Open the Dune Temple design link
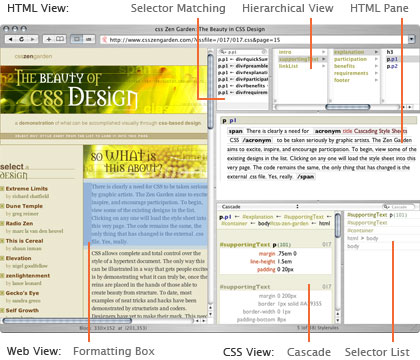The width and height of the screenshot is (420, 360). tap(24, 206)
